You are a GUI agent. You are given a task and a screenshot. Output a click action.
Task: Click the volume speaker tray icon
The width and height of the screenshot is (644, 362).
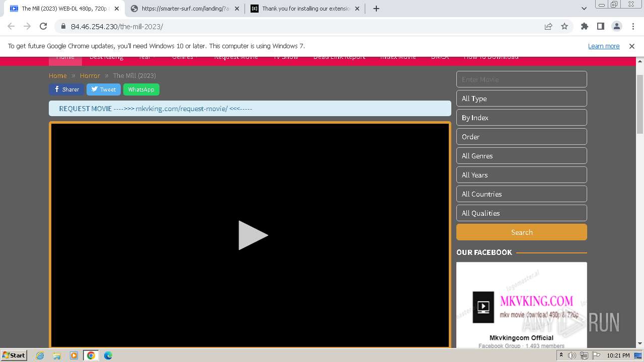click(572, 355)
